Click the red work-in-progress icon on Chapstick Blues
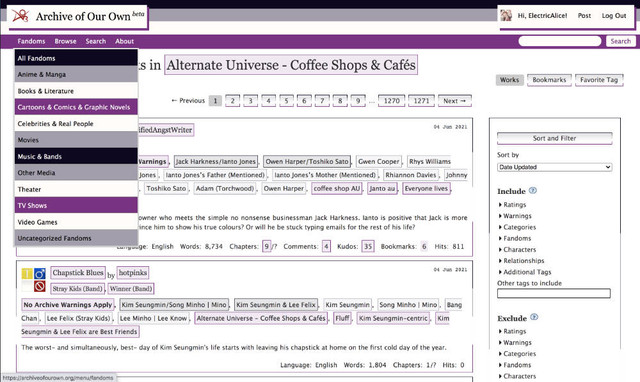The image size is (640, 382). 40,286
